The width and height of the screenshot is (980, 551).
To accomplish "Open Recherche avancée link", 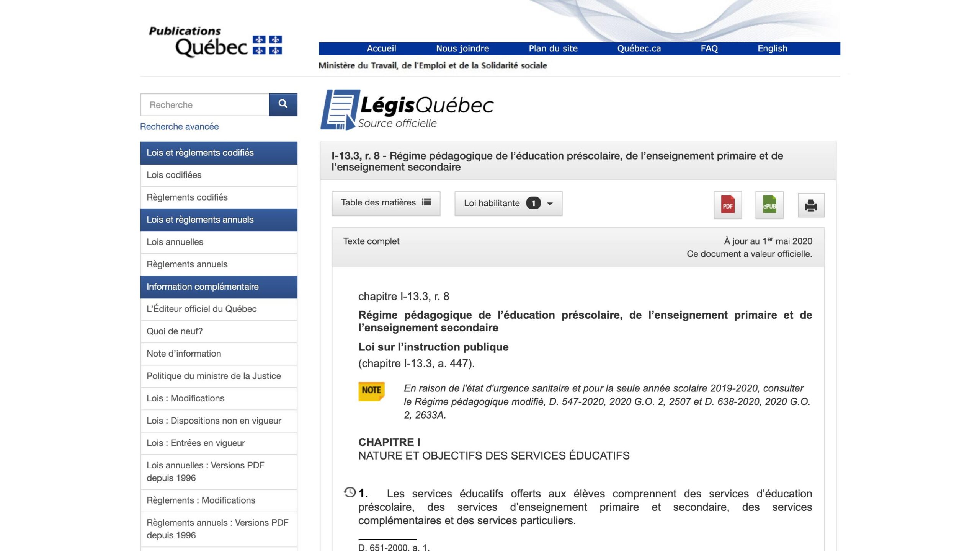I will 179,127.
